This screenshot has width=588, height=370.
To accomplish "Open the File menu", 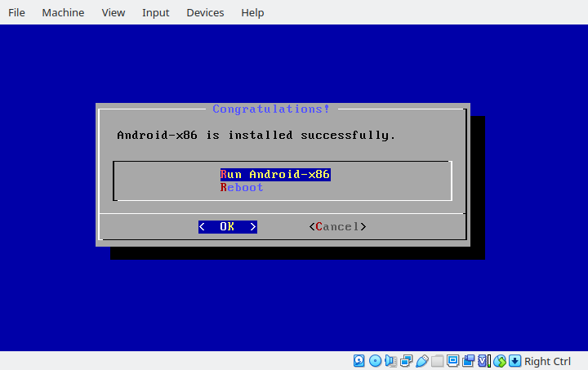I will tap(16, 13).
